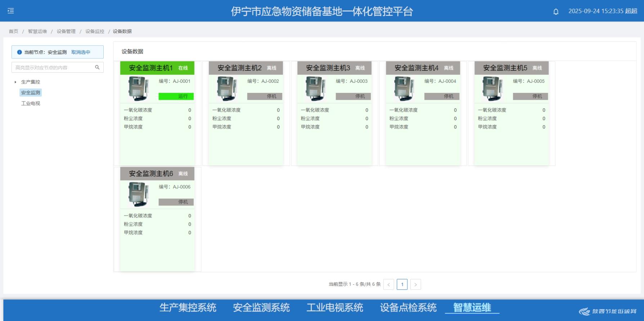Click the info icon beside 当前节点
The image size is (644, 321).
(19, 52)
